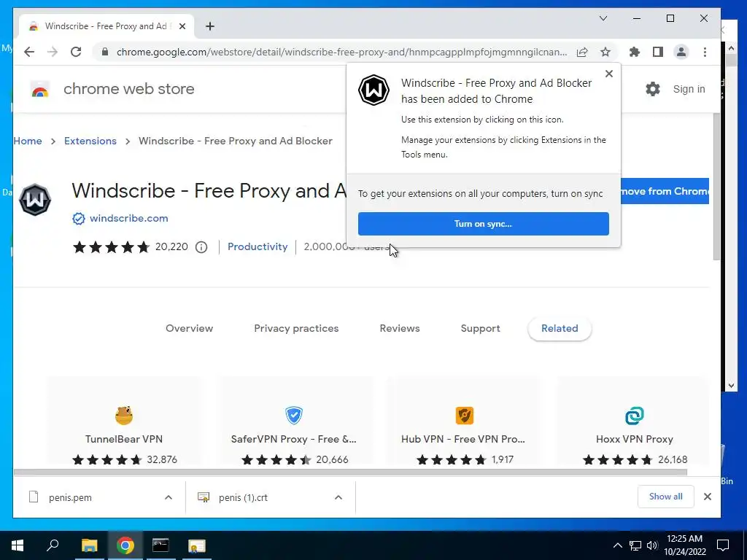Bookmark this page with the star icon

point(605,52)
